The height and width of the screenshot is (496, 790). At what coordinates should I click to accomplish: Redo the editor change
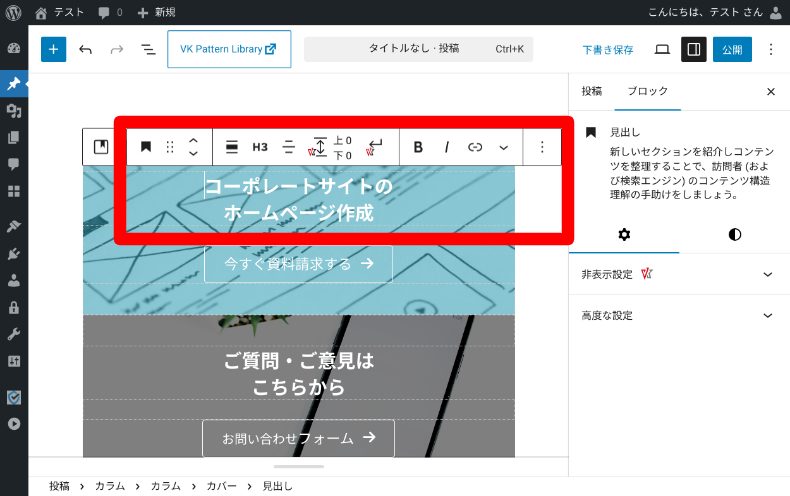tap(117, 49)
